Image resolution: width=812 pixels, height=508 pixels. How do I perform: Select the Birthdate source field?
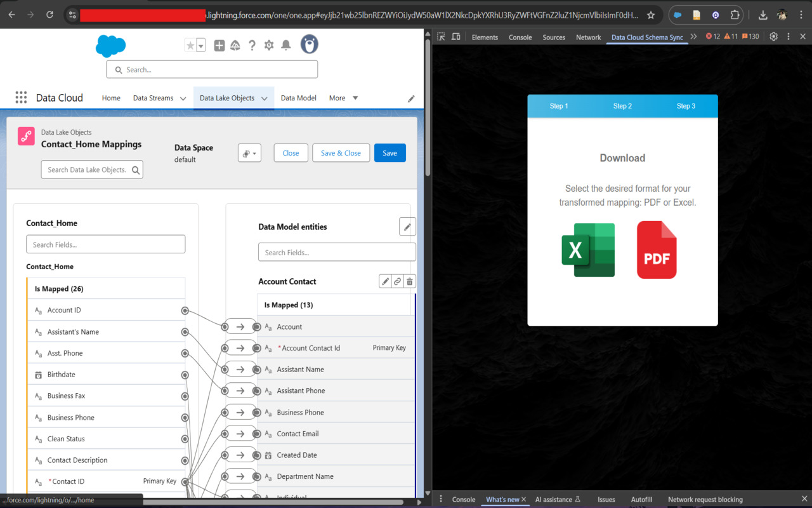tap(106, 375)
